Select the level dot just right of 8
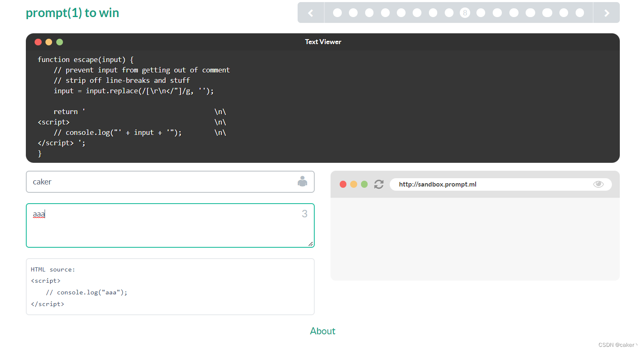 click(x=481, y=13)
